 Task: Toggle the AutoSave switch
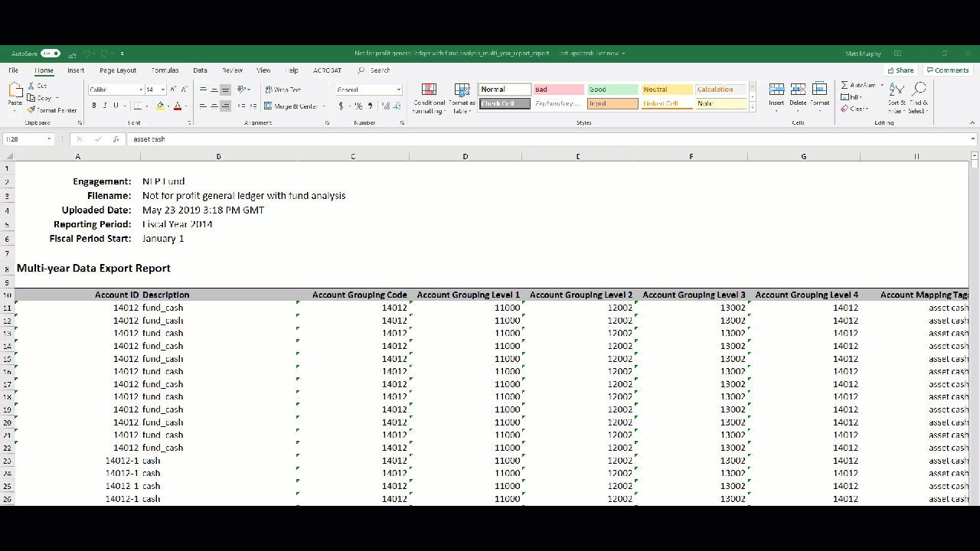[51, 54]
